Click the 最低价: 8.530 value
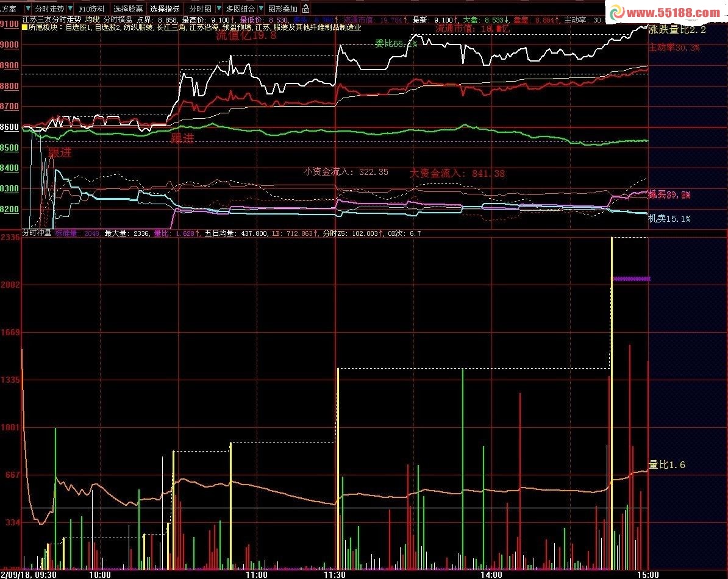 click(265, 20)
